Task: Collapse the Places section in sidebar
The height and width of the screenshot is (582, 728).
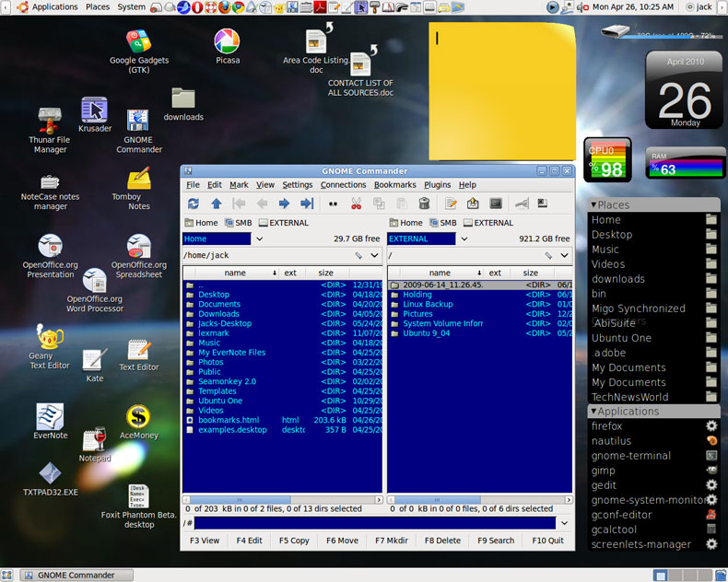Action: click(x=593, y=204)
